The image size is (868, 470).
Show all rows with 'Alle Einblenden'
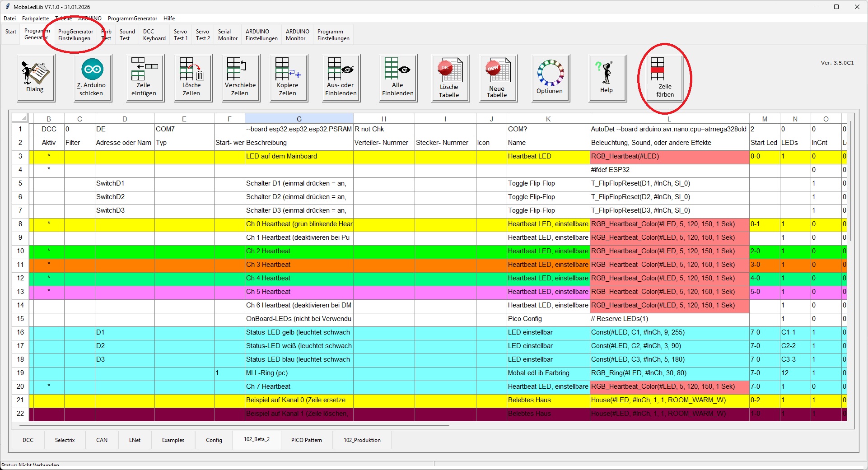point(397,77)
